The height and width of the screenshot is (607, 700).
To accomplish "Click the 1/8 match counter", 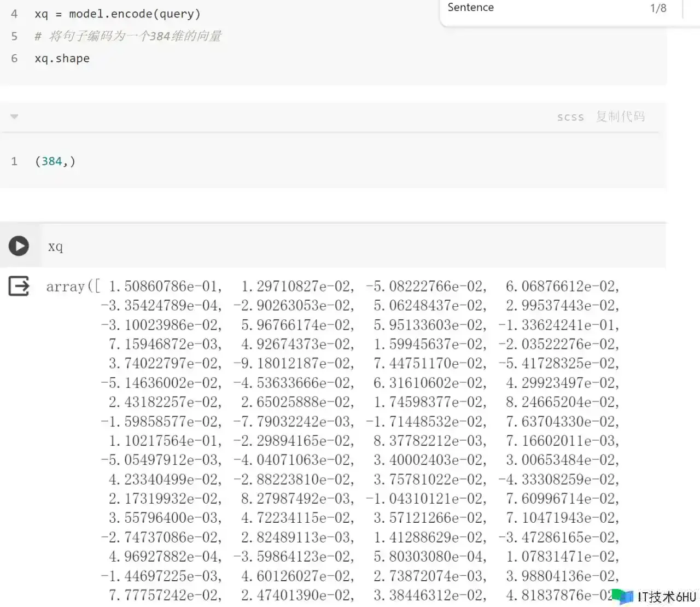I will click(658, 8).
